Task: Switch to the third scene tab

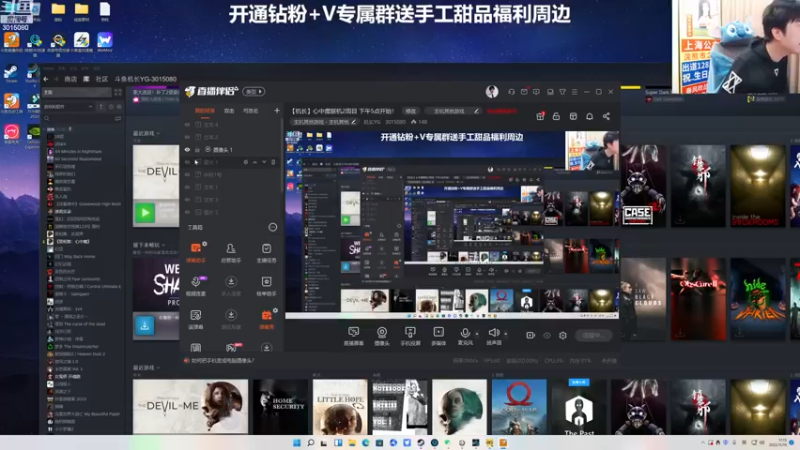Action: click(x=251, y=110)
